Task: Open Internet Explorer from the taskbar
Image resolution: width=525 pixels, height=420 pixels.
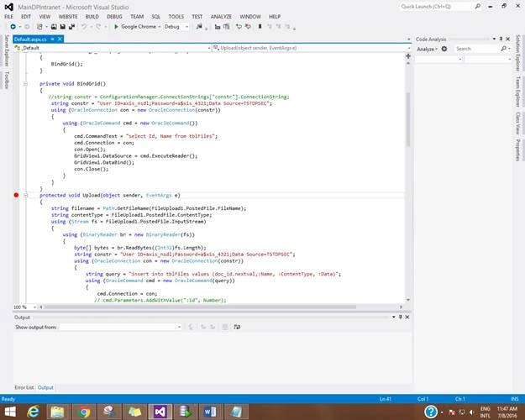Action: point(33,412)
